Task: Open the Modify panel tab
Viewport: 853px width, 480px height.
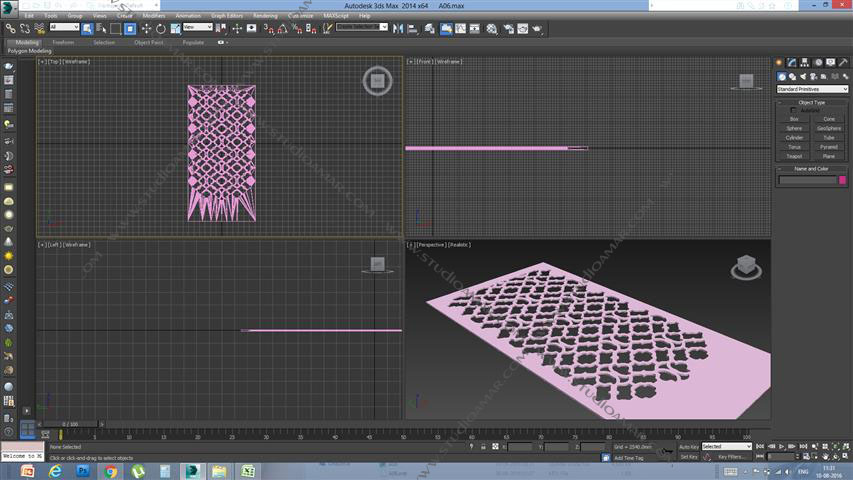Action: coord(792,63)
